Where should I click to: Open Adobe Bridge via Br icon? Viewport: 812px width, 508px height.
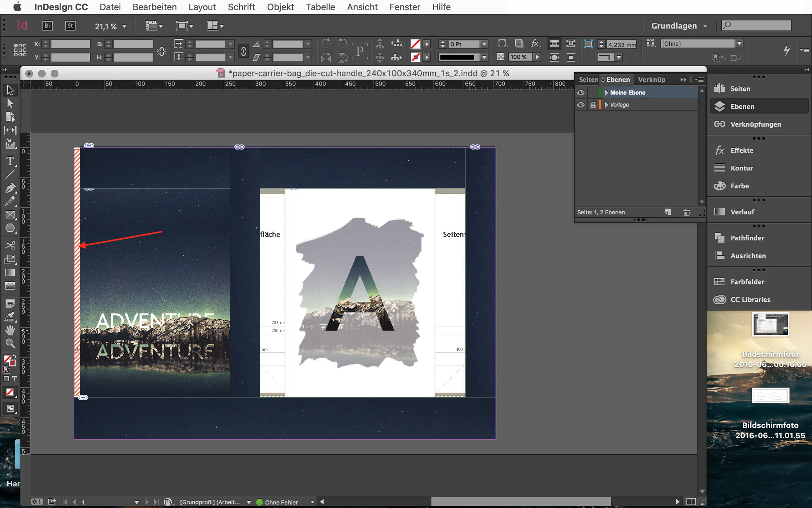pyautogui.click(x=48, y=26)
